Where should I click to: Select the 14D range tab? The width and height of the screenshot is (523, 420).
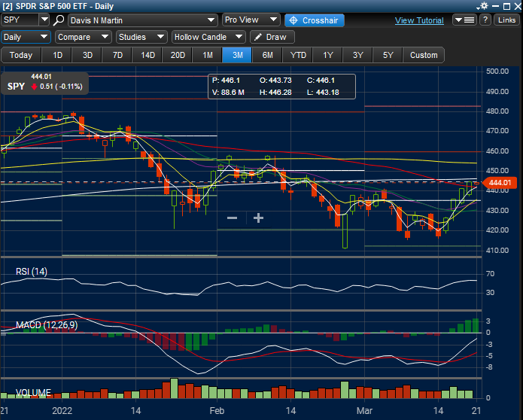pyautogui.click(x=147, y=55)
